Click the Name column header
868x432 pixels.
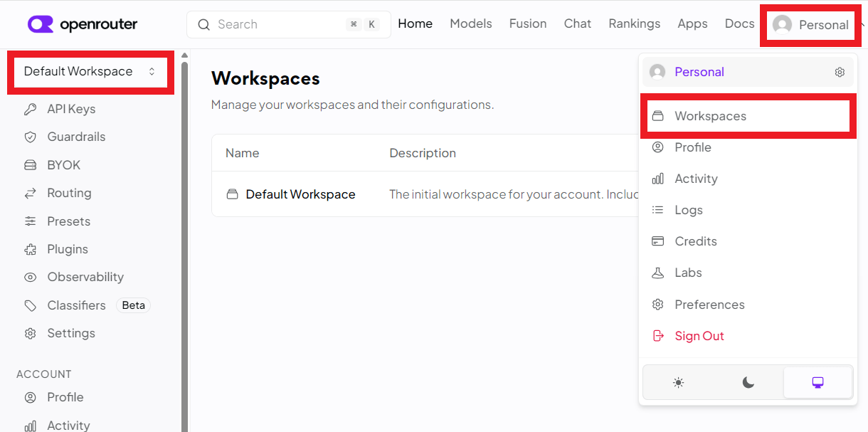coord(243,153)
